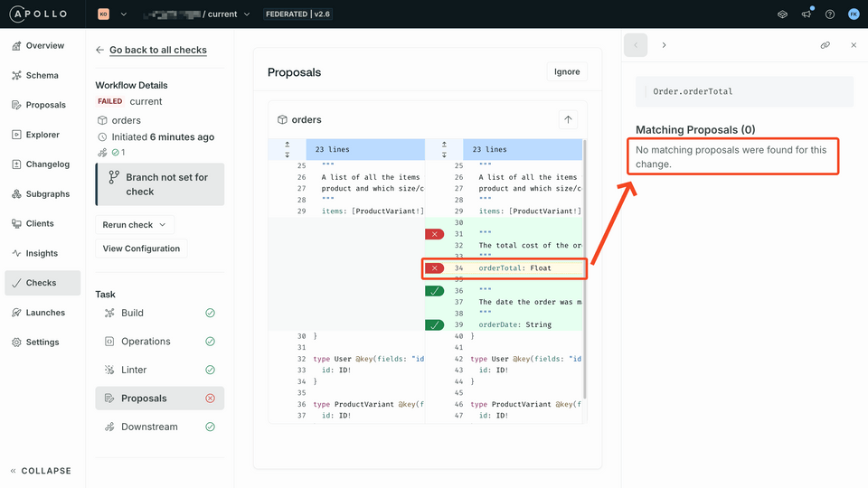Click Initiated 6 minutes ago text
The height and width of the screenshot is (488, 868).
point(163,136)
